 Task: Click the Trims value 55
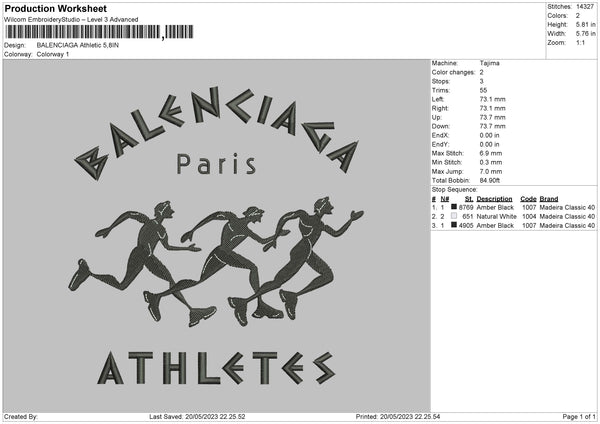point(483,90)
